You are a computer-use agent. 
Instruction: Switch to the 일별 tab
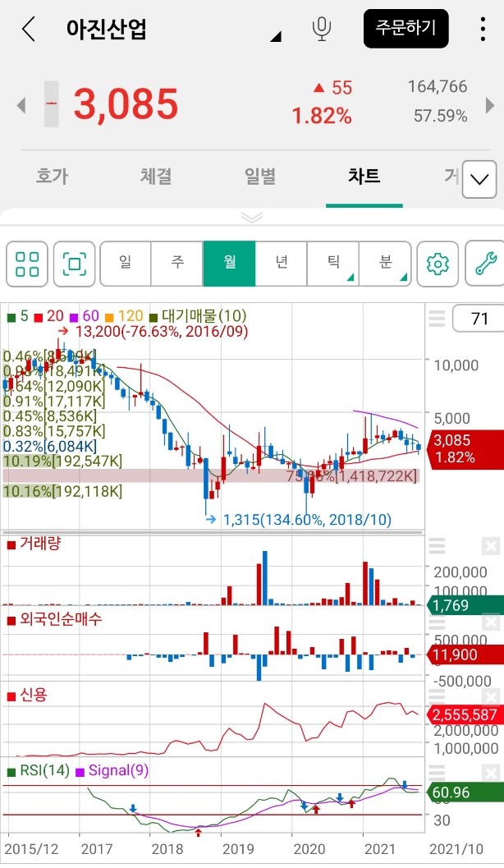tap(260, 176)
